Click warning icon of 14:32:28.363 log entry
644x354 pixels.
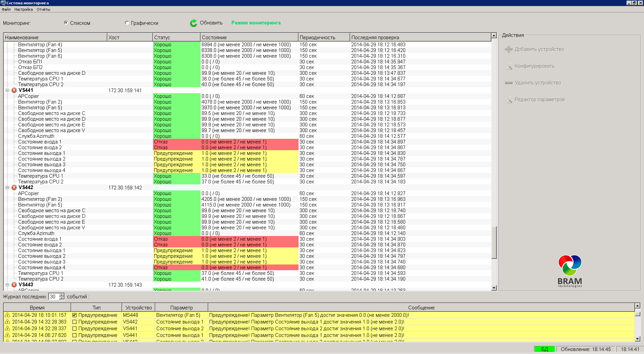point(7,322)
